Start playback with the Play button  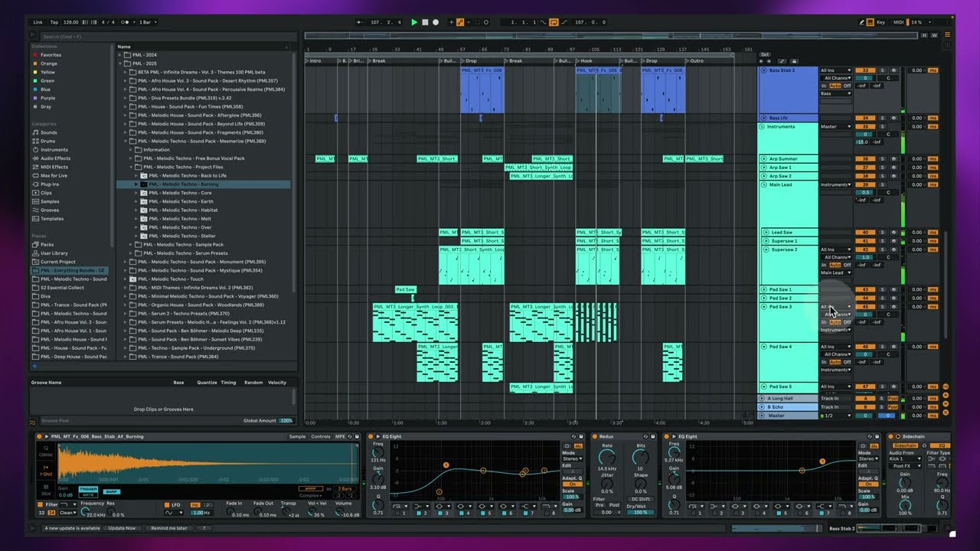click(414, 22)
